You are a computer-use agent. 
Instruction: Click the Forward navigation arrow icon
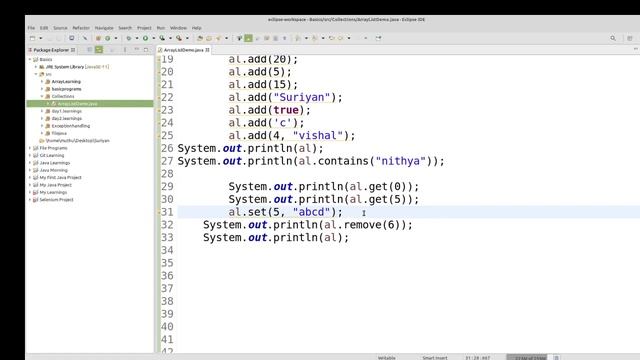(340, 38)
